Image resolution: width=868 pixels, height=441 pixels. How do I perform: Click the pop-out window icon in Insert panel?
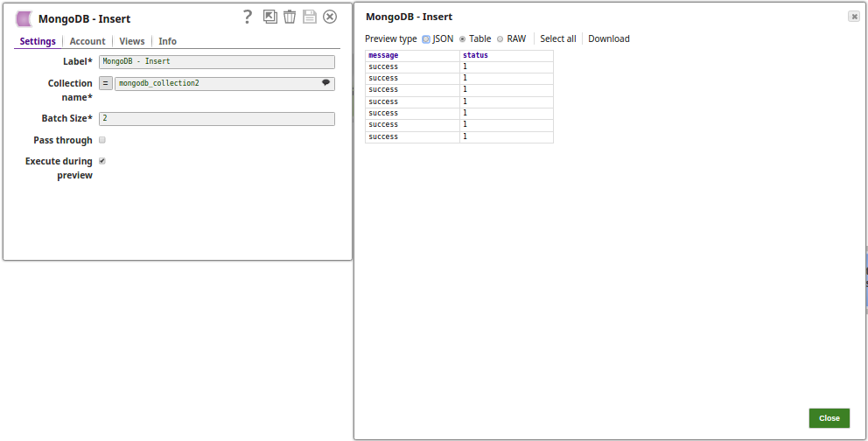[x=270, y=17]
